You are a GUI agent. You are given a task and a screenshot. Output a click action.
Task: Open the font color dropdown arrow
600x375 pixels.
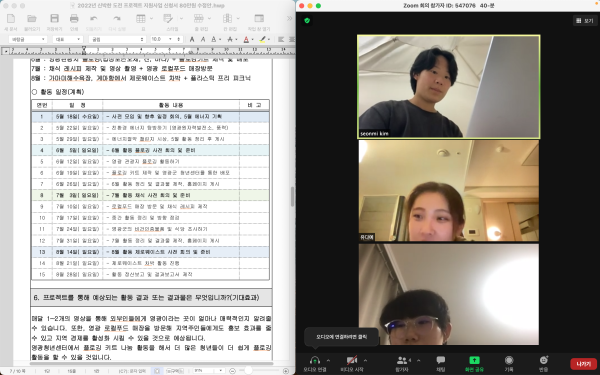click(253, 39)
